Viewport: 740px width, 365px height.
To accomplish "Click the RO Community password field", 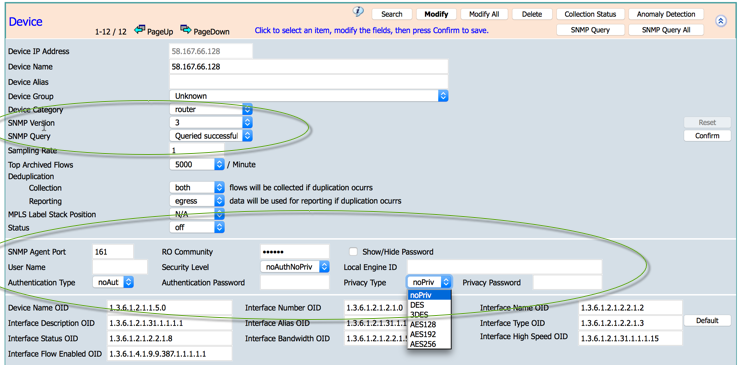I will pyautogui.click(x=294, y=252).
